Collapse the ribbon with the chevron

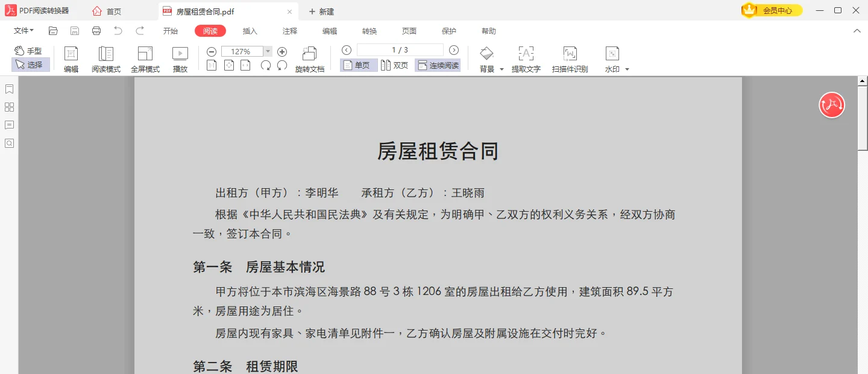coord(857,31)
